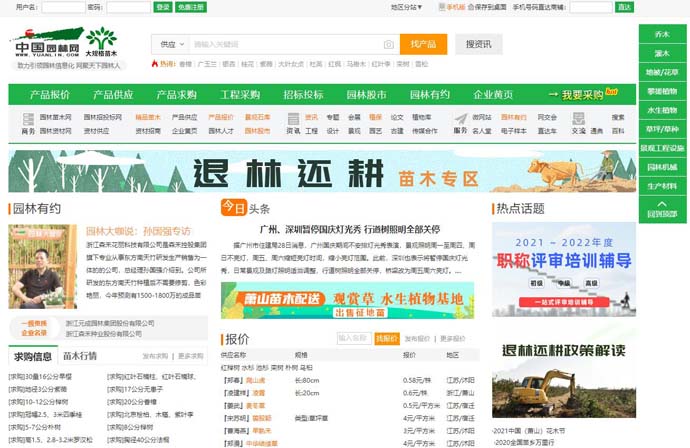The image size is (690, 448).
Task: Open the 园林大咖说 interview headline link
Action: click(138, 231)
